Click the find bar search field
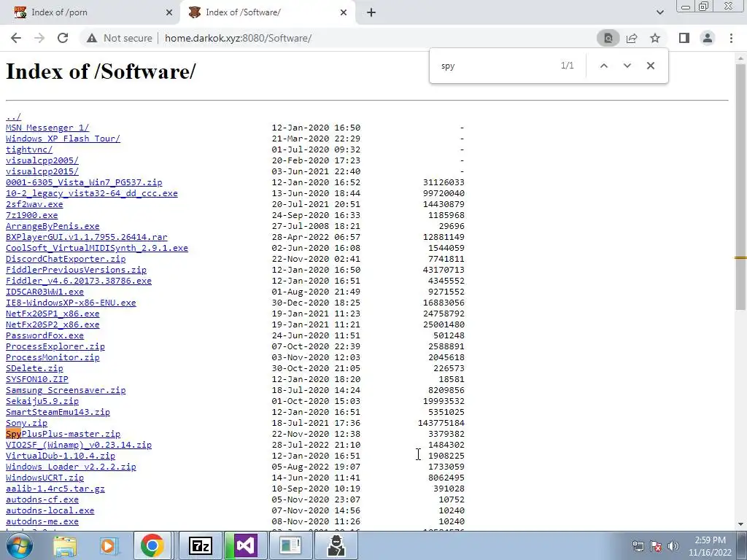747x560 pixels. click(x=495, y=66)
